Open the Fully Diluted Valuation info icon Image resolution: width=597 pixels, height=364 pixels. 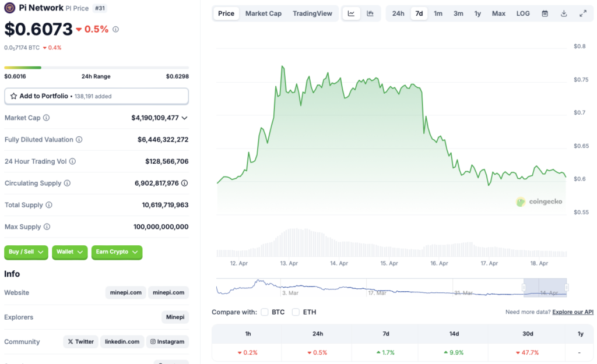(79, 140)
